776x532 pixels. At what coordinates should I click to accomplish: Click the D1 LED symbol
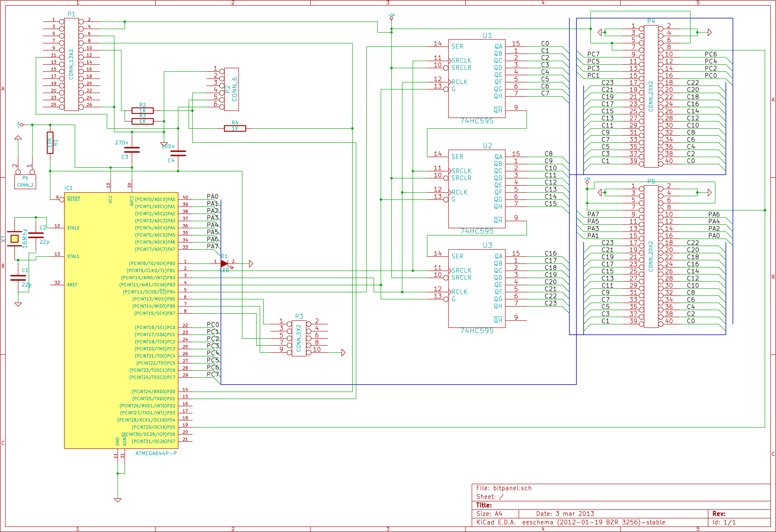[x=224, y=264]
